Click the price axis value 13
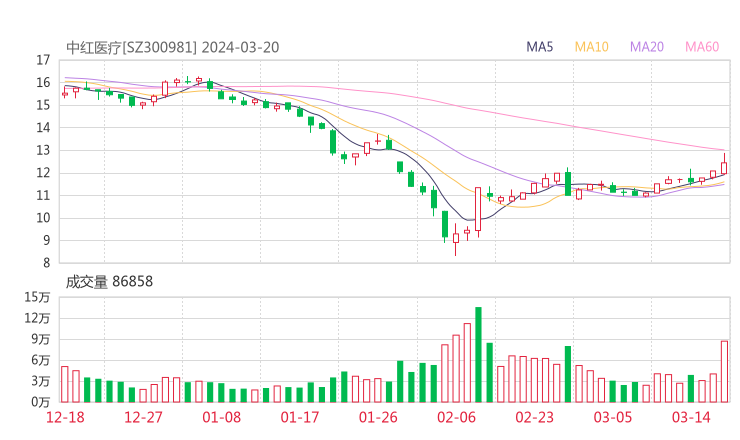740x440 pixels. tap(43, 150)
